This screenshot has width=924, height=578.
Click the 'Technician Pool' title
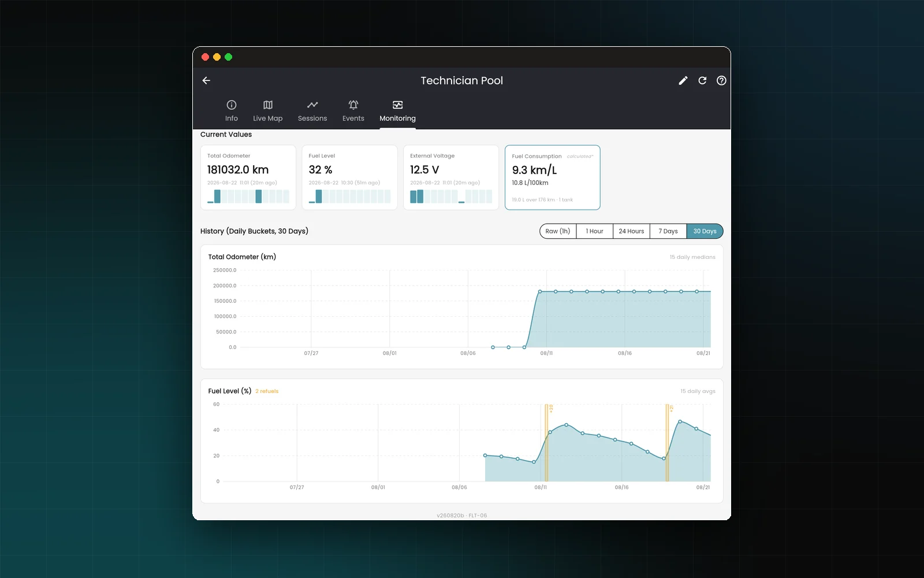pyautogui.click(x=462, y=81)
